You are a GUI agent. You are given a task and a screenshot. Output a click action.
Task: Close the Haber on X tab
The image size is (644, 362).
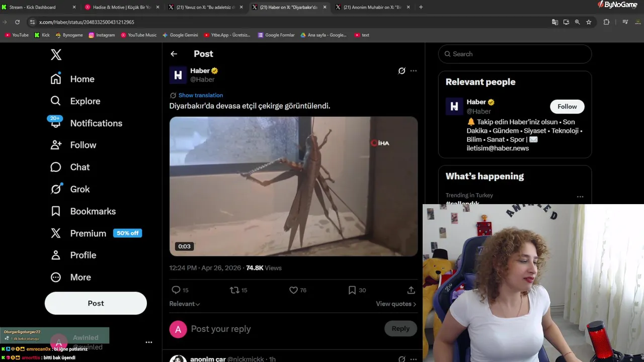pos(325,7)
